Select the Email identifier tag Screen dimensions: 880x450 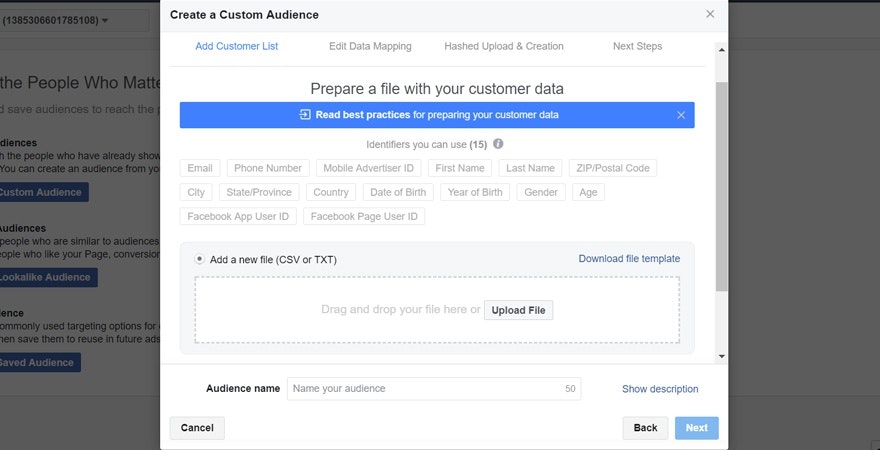coord(200,168)
